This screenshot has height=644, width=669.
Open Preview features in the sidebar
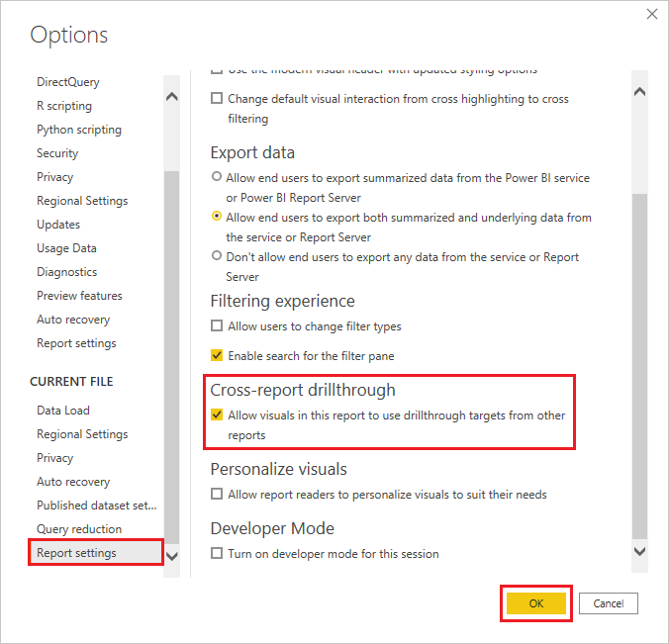pos(79,296)
